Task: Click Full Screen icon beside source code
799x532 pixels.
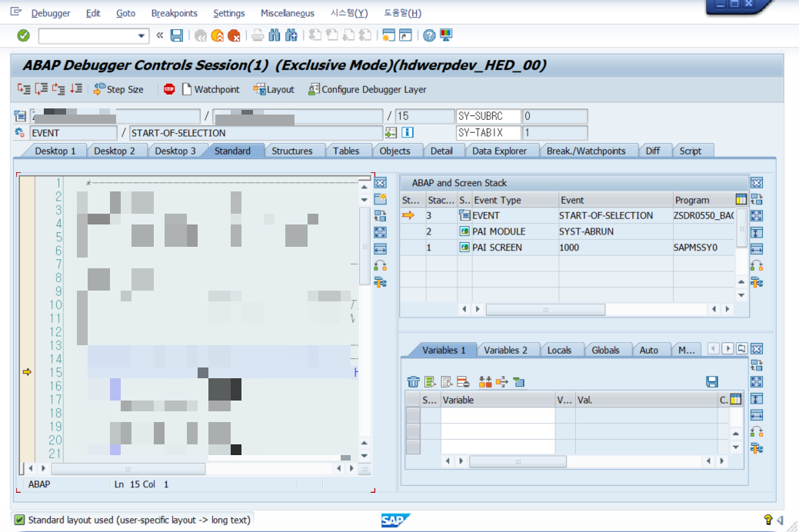Action: coord(381,232)
